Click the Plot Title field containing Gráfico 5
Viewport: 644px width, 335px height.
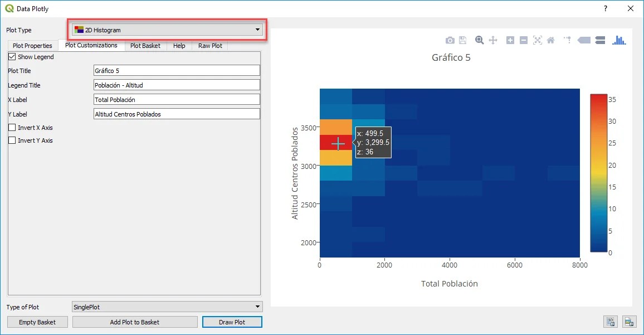tap(177, 70)
